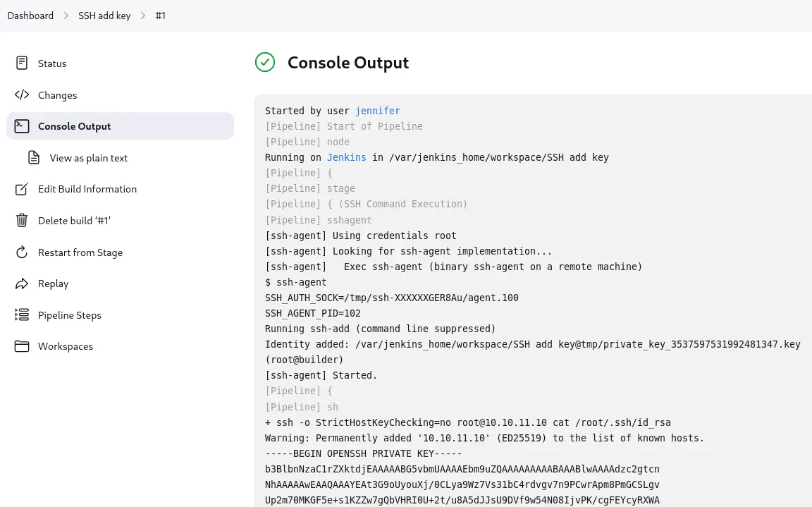Screen dimensions: 812x507
Task: Expand the chevron after Dashboard breadcrumb
Action: [x=66, y=16]
